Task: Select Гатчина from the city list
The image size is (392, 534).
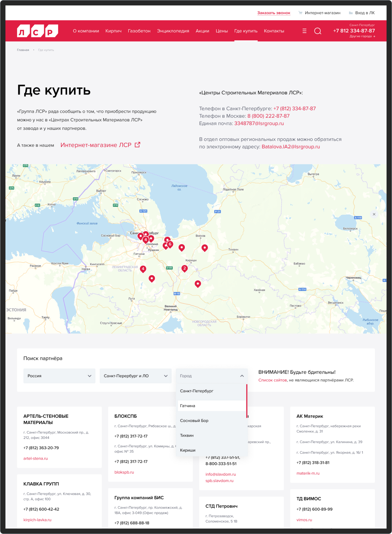Action: [188, 406]
